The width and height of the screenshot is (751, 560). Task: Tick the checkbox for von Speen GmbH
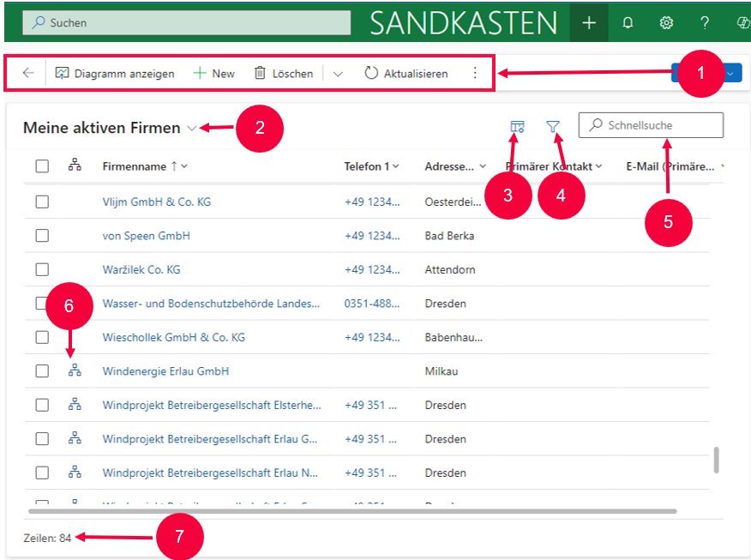(x=42, y=236)
